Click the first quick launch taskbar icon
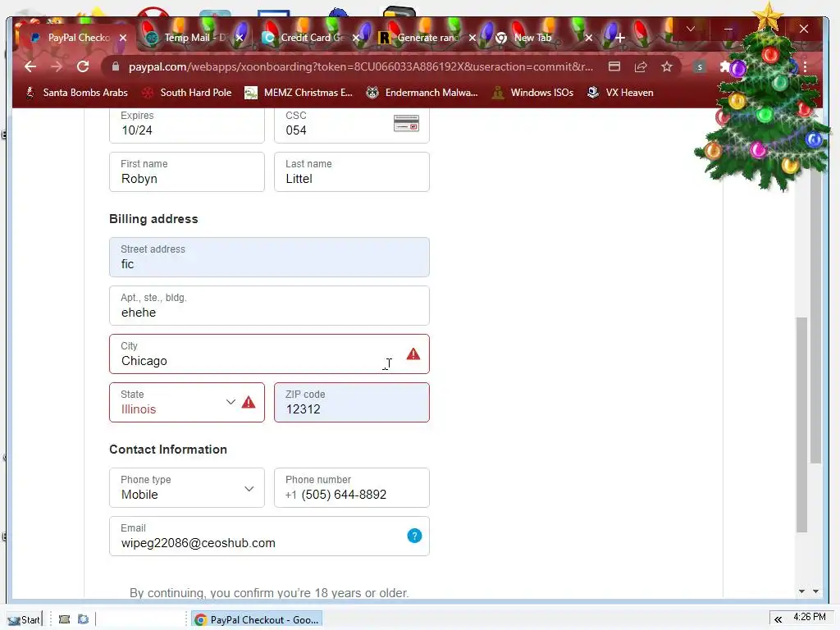 pyautogui.click(x=64, y=620)
